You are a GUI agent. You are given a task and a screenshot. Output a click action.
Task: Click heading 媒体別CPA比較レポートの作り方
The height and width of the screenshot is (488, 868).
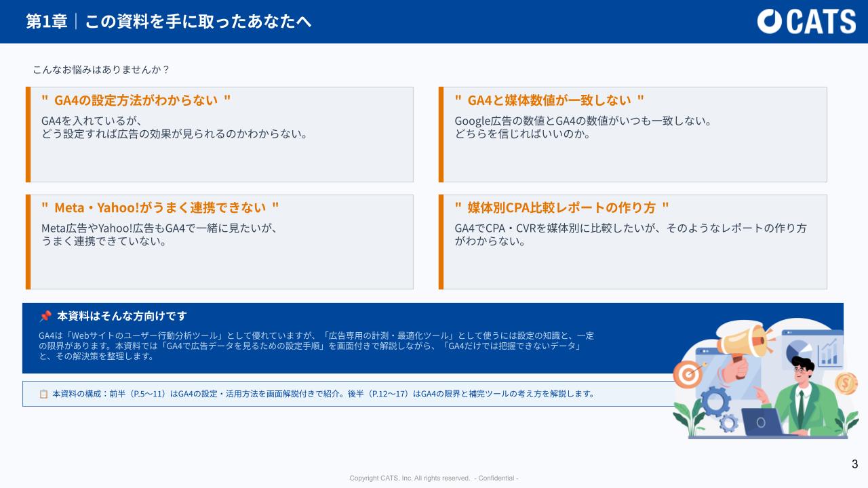click(561, 207)
